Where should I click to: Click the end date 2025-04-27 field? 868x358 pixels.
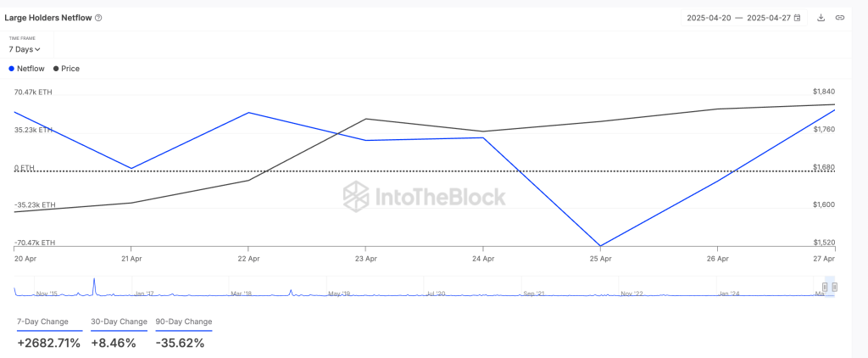[768, 18]
